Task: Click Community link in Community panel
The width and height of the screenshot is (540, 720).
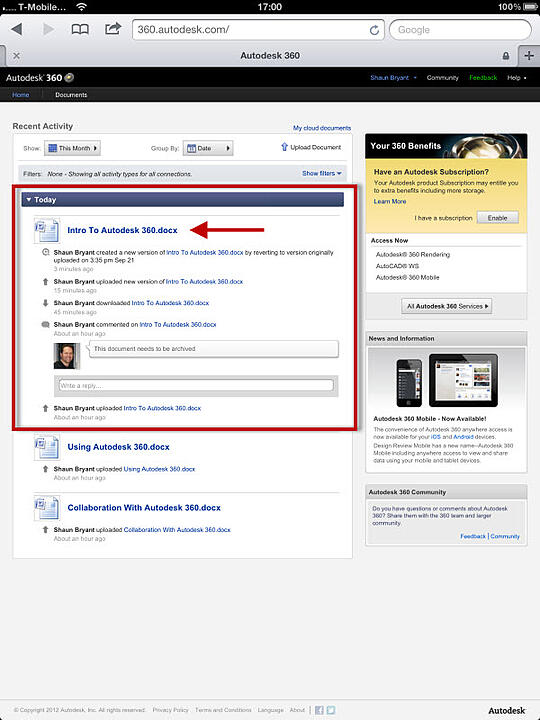Action: (505, 536)
